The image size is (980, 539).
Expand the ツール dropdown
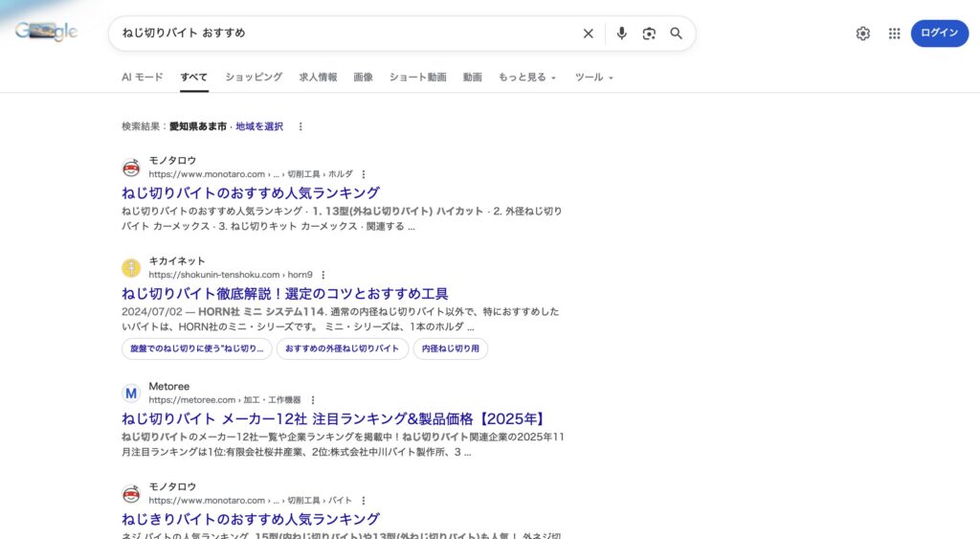pyautogui.click(x=593, y=78)
